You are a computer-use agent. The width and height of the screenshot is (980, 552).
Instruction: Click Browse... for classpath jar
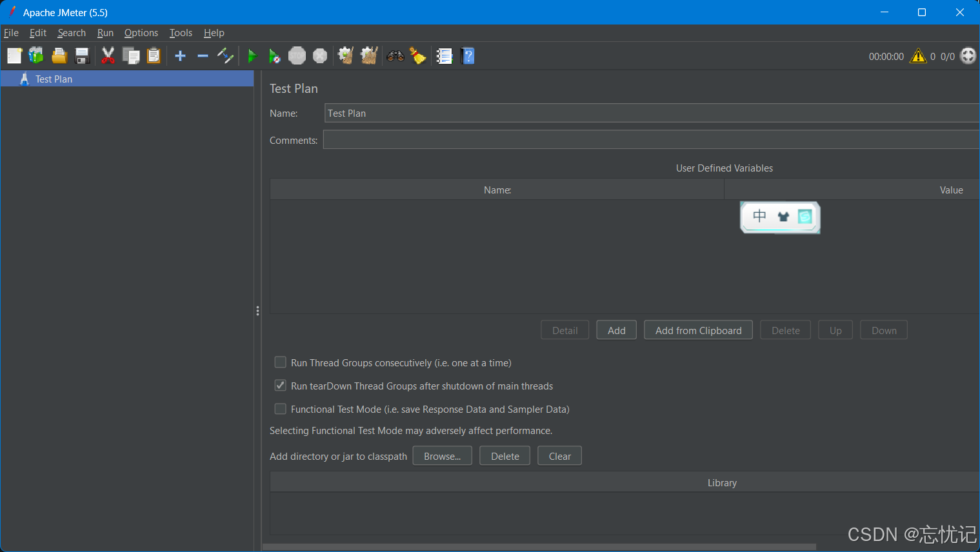442,456
